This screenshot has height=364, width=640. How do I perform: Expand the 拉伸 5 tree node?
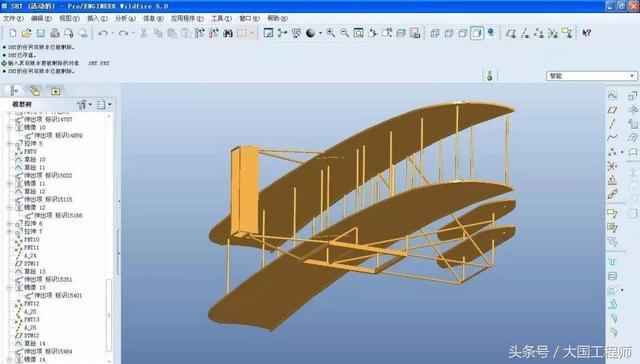coord(9,143)
